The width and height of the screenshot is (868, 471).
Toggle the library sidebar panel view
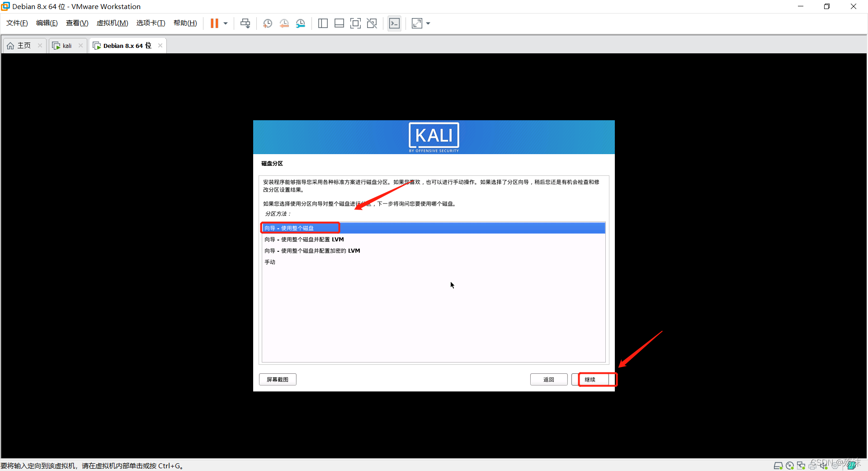point(323,24)
